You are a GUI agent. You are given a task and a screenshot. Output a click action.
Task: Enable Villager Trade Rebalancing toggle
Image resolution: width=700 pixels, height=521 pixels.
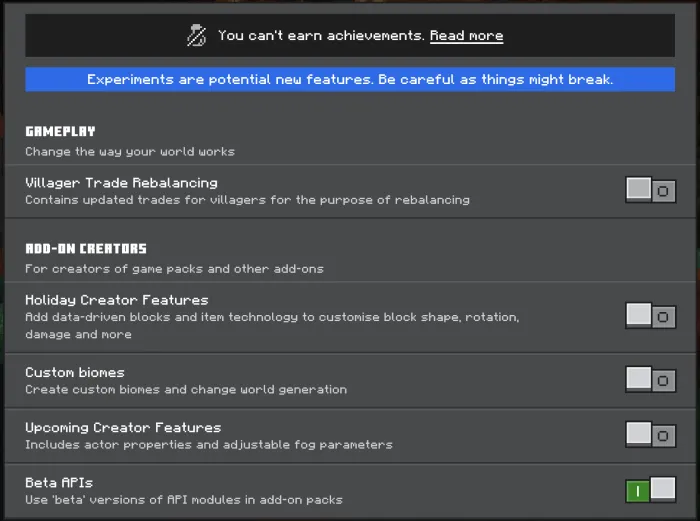pos(650,190)
